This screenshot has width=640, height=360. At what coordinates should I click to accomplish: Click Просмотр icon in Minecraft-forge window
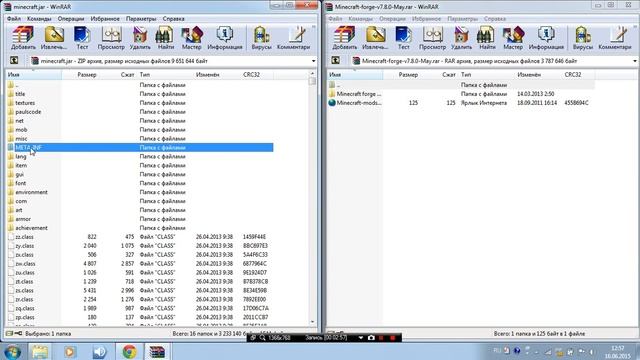(x=432, y=38)
